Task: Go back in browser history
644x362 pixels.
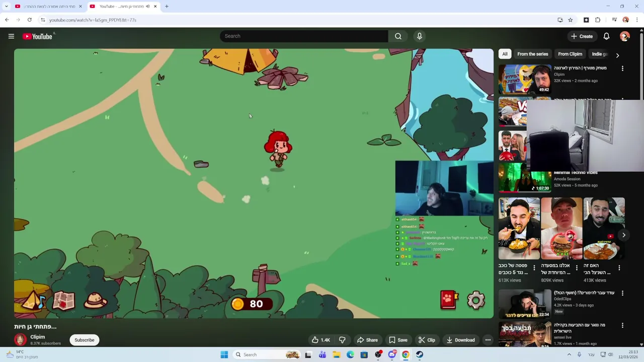Action: coord(7,20)
